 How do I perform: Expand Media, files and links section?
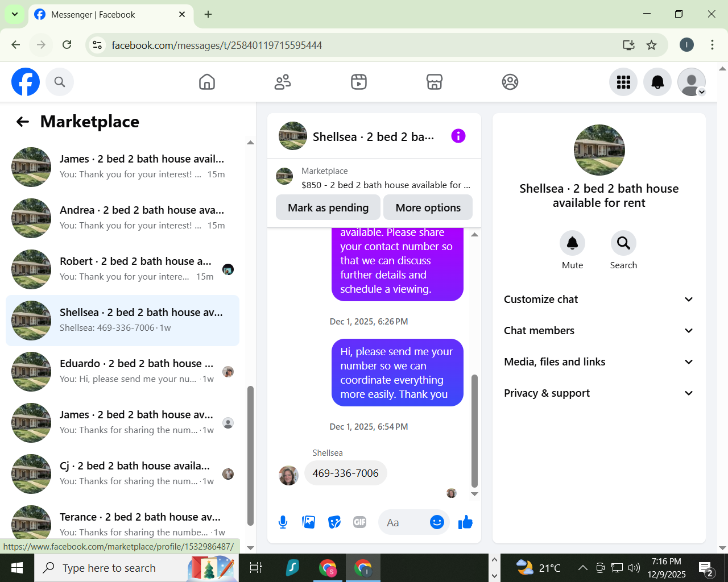(599, 362)
